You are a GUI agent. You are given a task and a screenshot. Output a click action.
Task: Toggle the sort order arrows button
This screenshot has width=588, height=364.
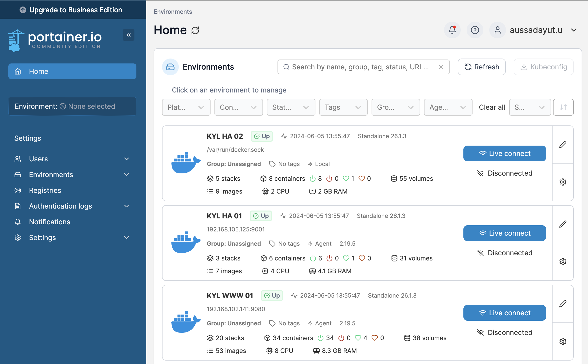(563, 107)
